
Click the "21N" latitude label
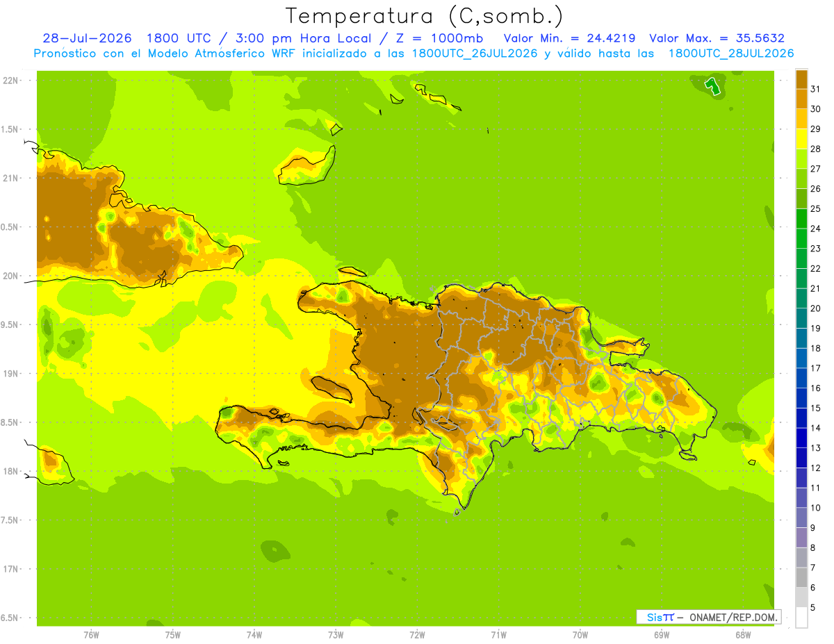(x=12, y=179)
